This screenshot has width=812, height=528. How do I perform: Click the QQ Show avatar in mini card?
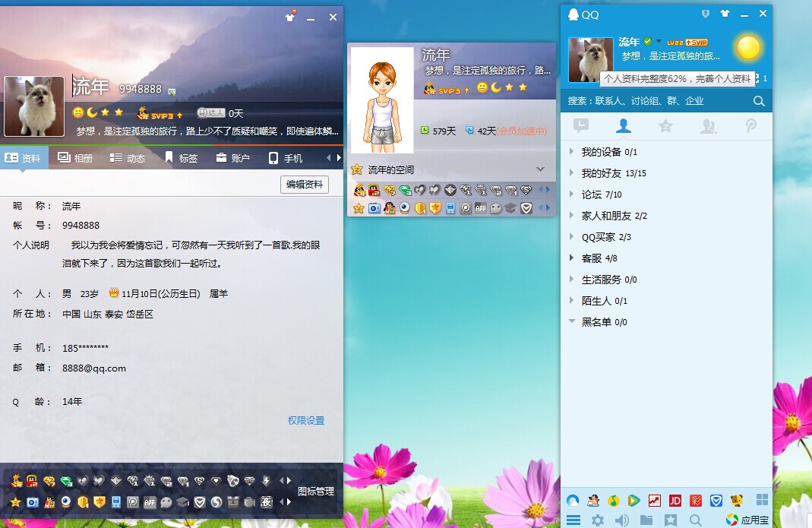[x=383, y=100]
